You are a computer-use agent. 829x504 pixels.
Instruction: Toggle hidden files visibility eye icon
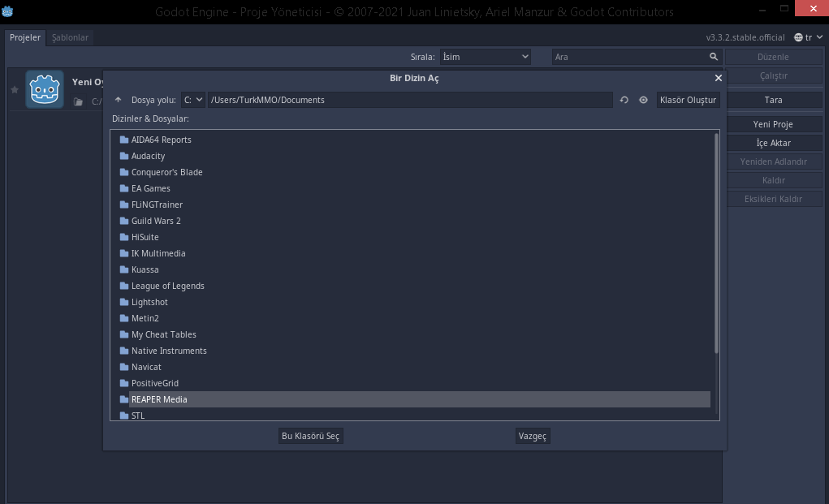643,100
